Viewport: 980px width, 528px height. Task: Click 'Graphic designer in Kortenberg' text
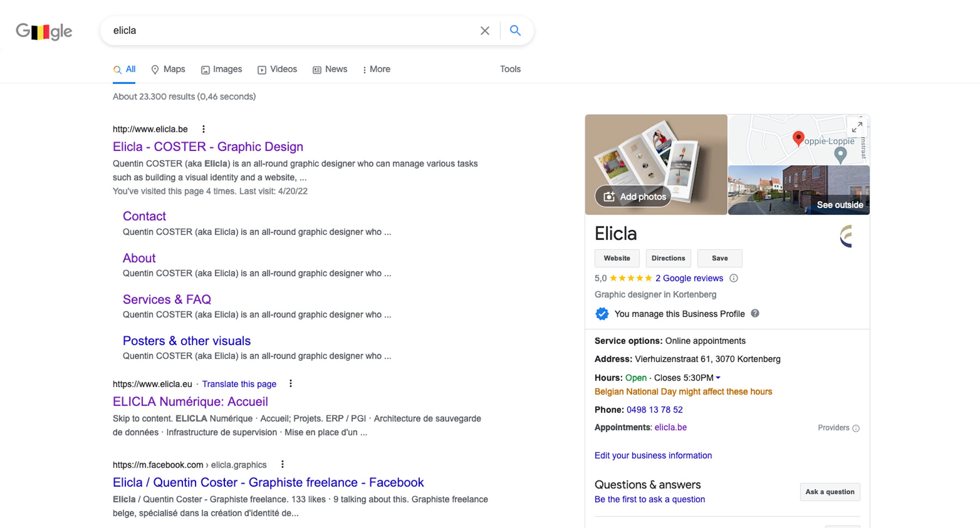click(x=656, y=294)
